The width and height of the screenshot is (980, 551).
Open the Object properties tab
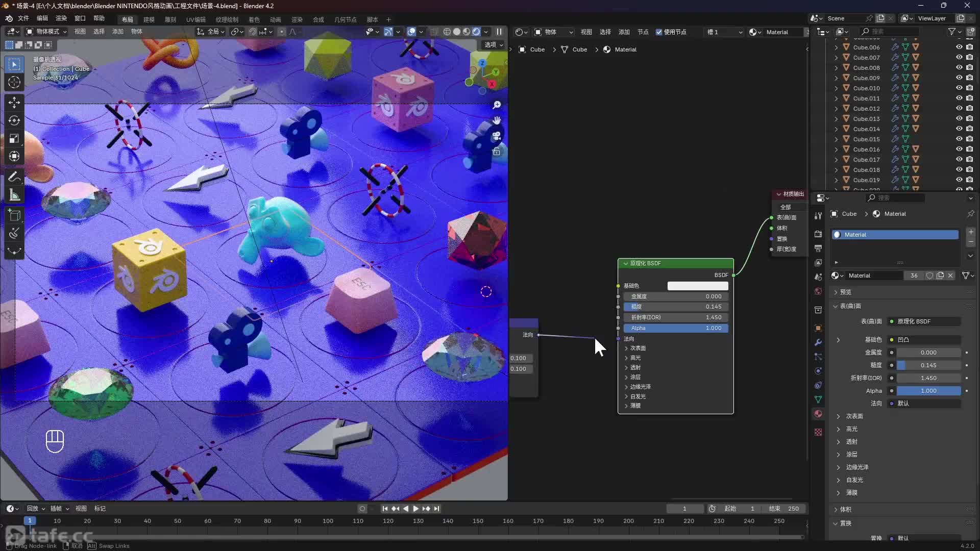818,328
